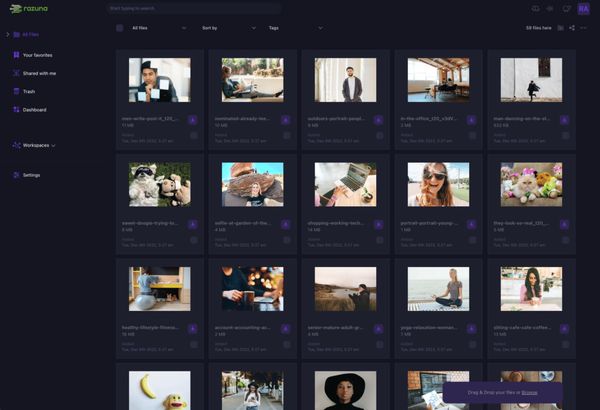Viewport: 600px width, 410px height.
Task: Click purple action icon on garden selfie card
Action: [x=285, y=224]
